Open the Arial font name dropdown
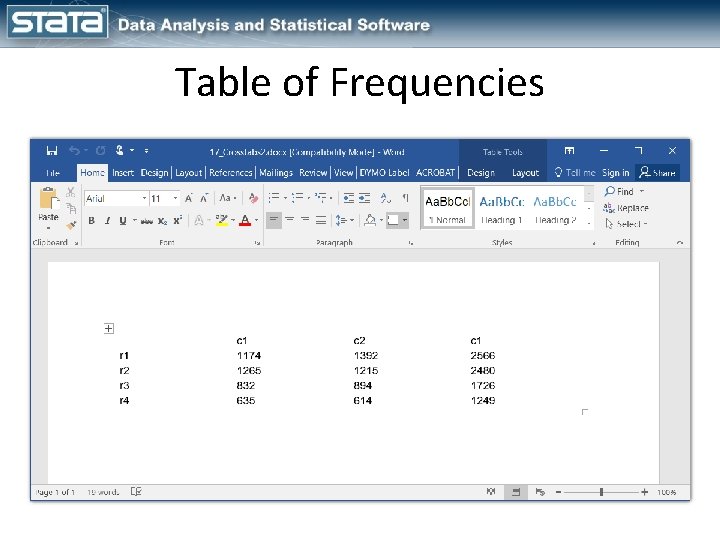The image size is (720, 540). (x=144, y=198)
